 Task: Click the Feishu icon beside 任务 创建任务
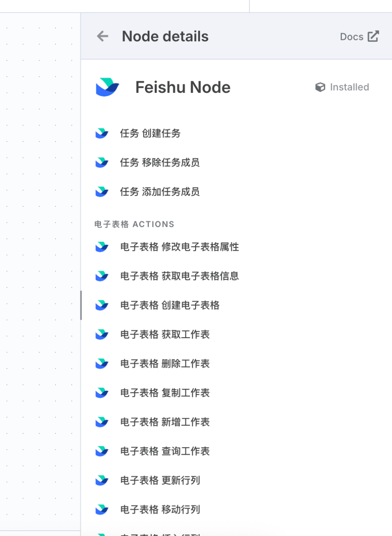(101, 133)
